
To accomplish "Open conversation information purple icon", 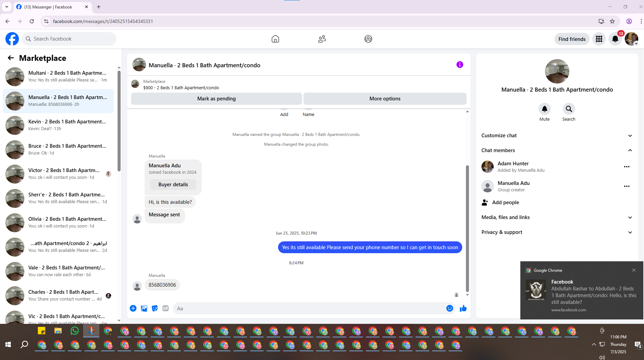I will (460, 65).
